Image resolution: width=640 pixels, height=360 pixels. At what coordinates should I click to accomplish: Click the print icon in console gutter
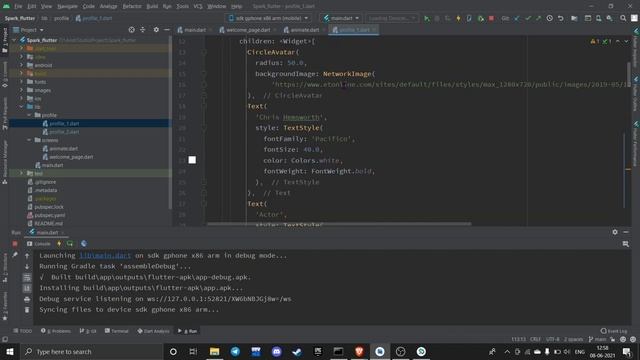tap(27, 299)
